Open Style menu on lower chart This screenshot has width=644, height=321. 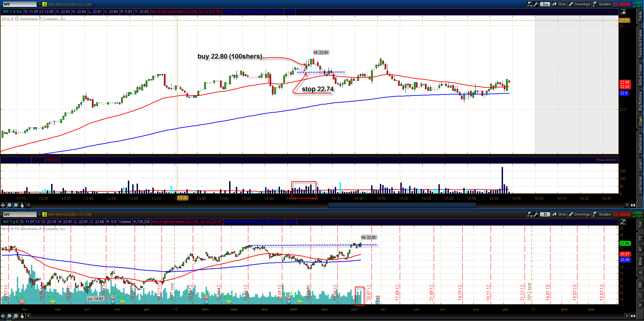click(x=560, y=214)
